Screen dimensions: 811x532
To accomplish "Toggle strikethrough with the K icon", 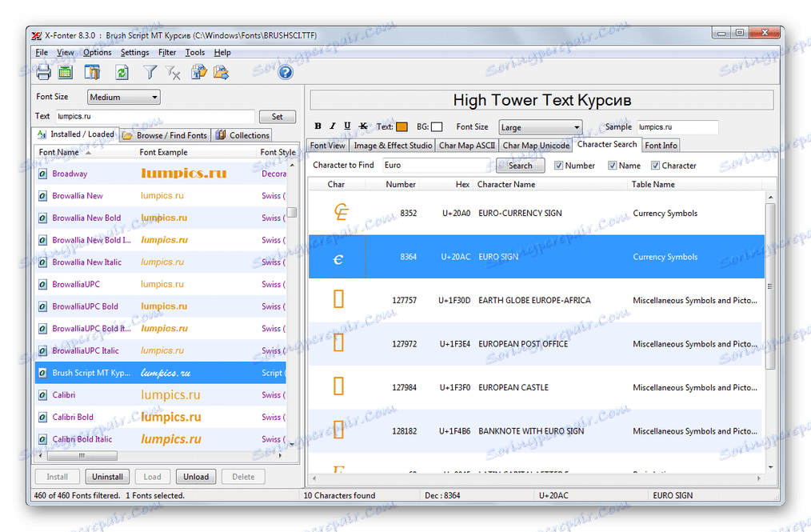I will tap(363, 126).
